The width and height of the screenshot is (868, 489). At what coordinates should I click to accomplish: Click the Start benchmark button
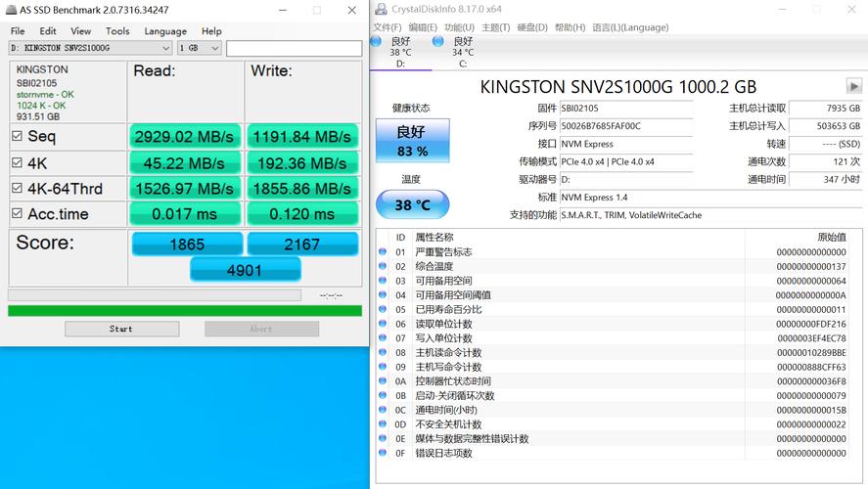point(121,329)
